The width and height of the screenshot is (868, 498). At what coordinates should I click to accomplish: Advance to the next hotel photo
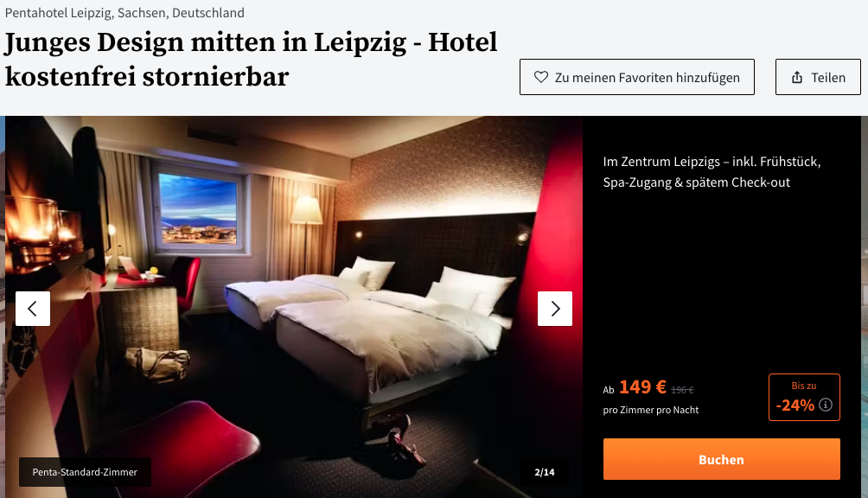pos(555,308)
